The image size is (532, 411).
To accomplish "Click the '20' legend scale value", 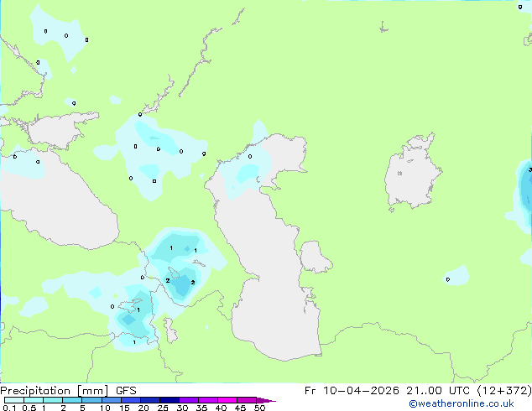I will point(143,408).
